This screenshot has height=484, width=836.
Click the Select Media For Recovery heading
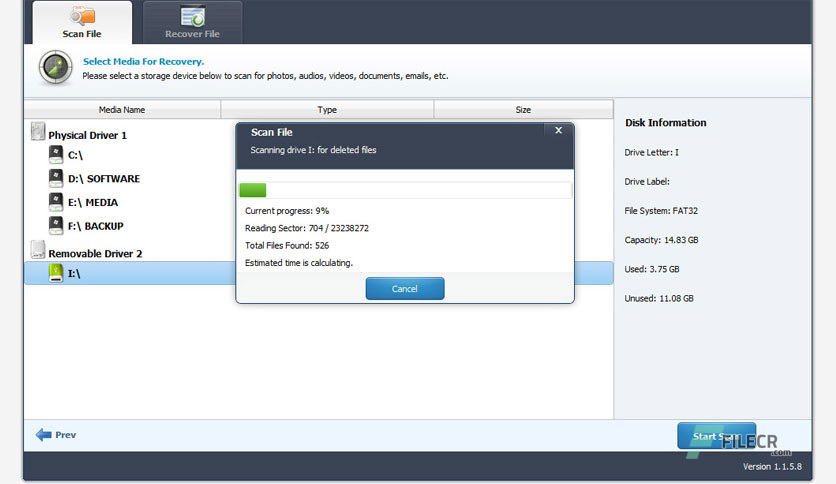(x=143, y=61)
